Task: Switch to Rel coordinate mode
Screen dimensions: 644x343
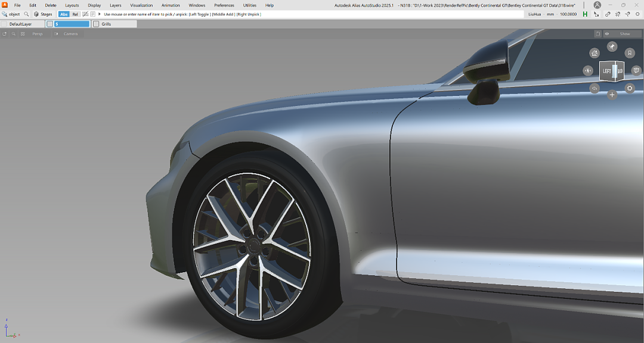Action: 75,14
